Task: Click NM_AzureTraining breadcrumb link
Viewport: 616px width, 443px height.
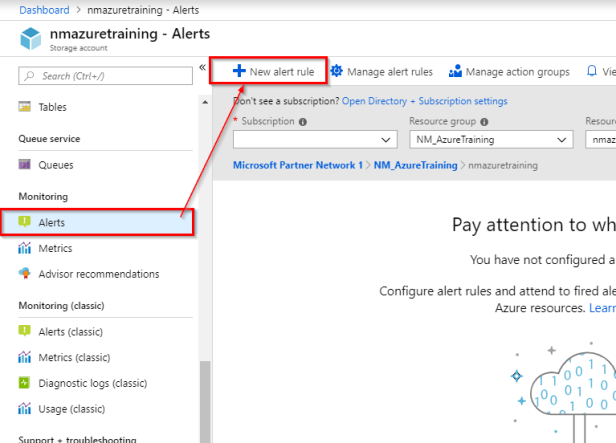Action: click(x=415, y=164)
